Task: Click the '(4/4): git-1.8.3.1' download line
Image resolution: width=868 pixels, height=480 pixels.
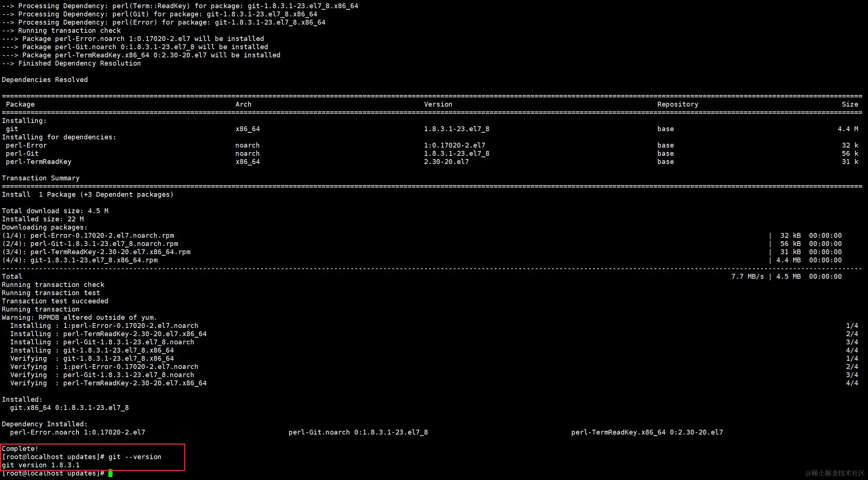Action: click(x=80, y=260)
